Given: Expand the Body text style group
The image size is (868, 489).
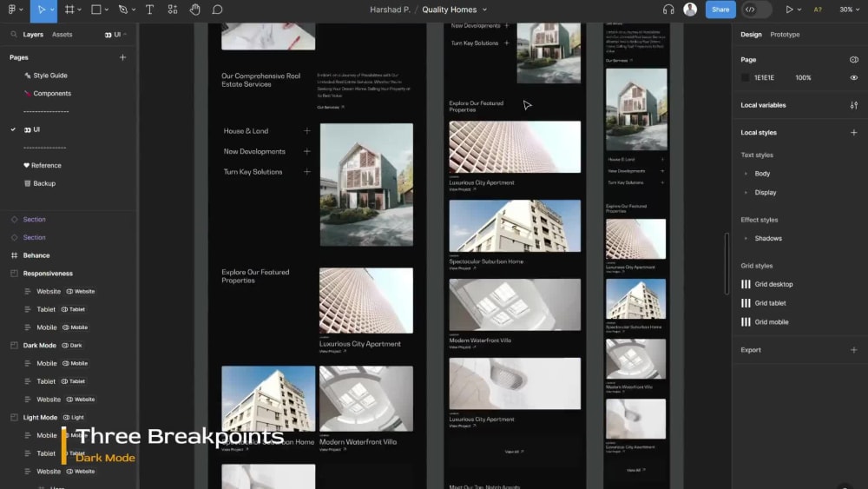Looking at the screenshot, I should tap(746, 174).
